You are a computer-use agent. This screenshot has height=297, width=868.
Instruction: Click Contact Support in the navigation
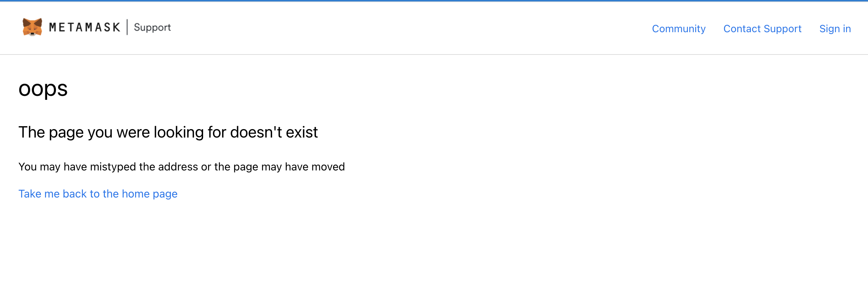point(762,29)
